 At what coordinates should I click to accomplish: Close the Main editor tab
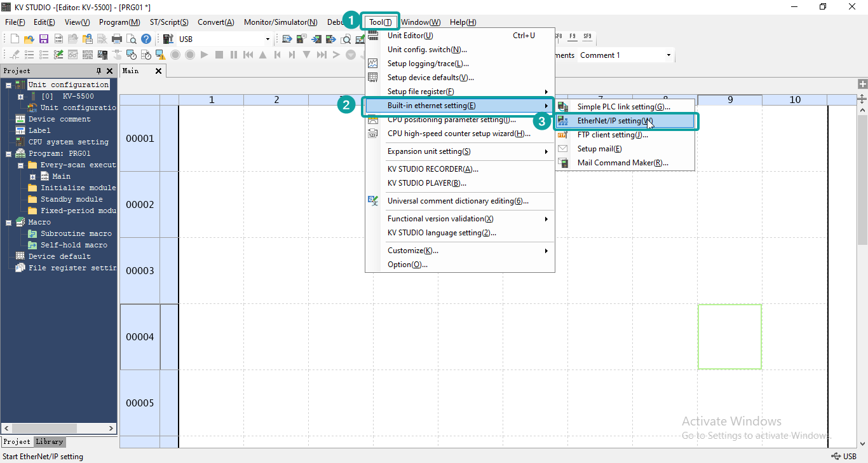coord(158,71)
